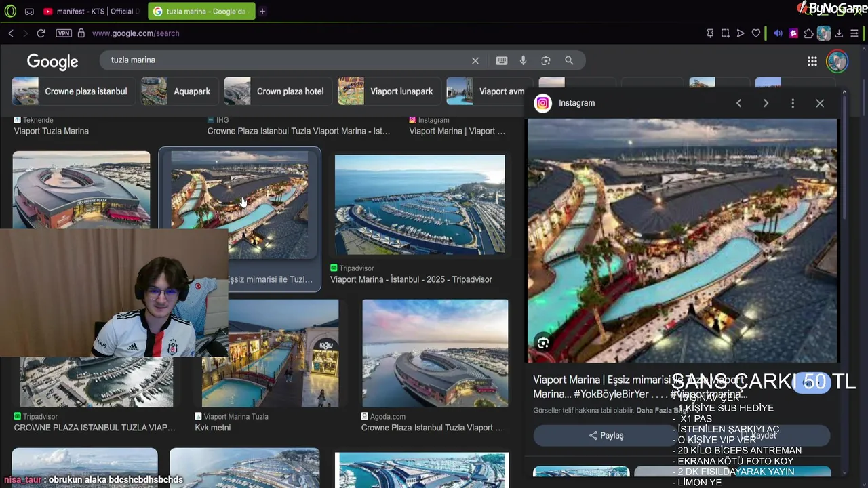Click the Opera pinboard pin icon
This screenshot has width=868, height=488.
[x=710, y=33]
